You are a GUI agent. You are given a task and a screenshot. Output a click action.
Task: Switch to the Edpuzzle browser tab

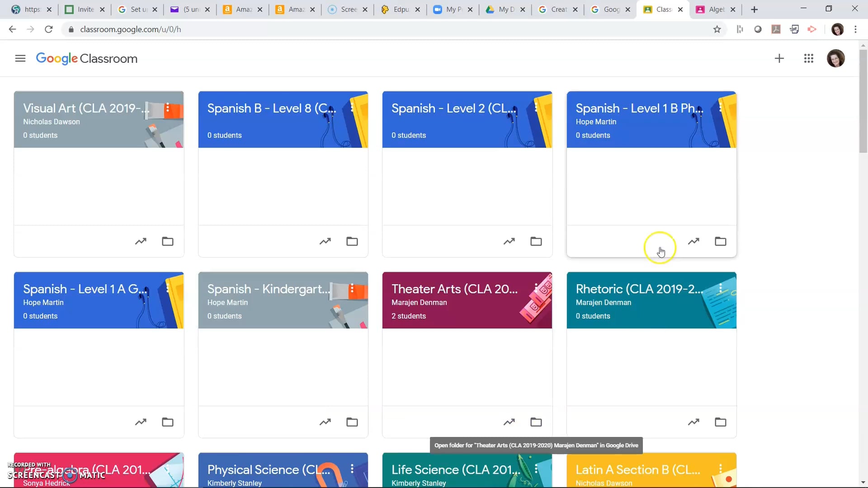(x=401, y=9)
